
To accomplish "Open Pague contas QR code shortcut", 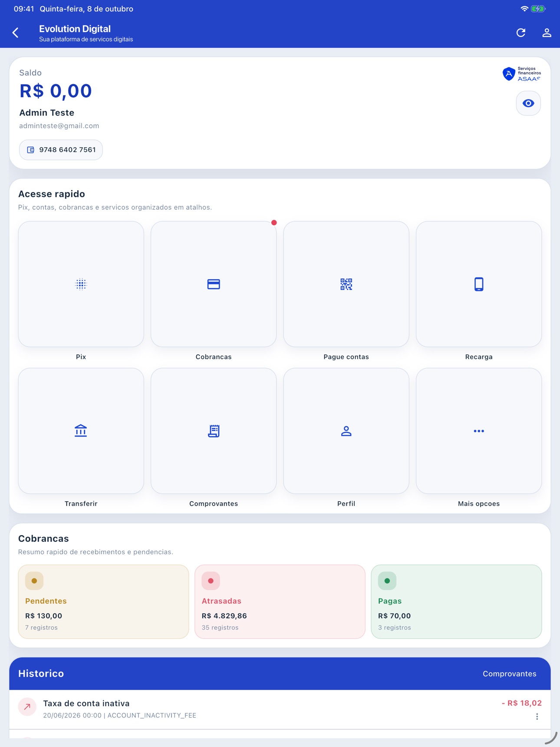I will click(x=346, y=284).
